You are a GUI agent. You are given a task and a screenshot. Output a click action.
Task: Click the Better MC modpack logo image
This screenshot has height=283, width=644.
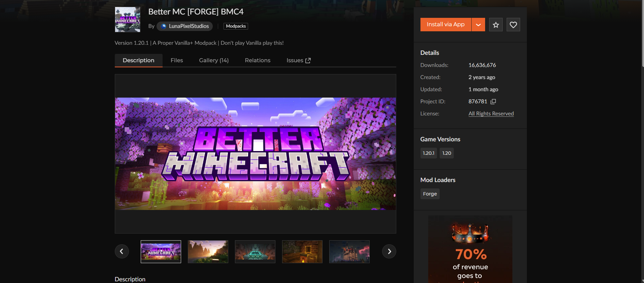click(128, 20)
